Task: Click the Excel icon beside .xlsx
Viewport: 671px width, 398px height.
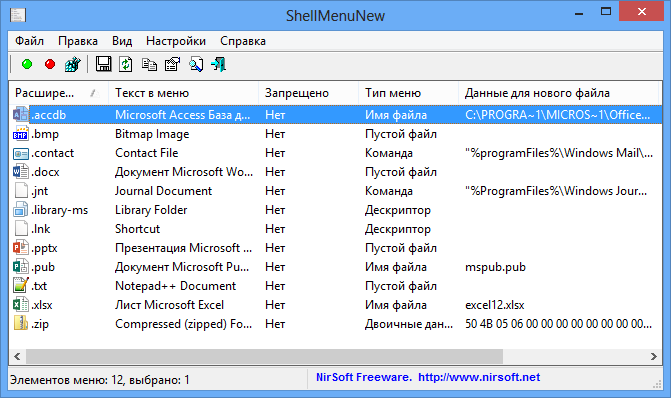Action: tap(21, 305)
